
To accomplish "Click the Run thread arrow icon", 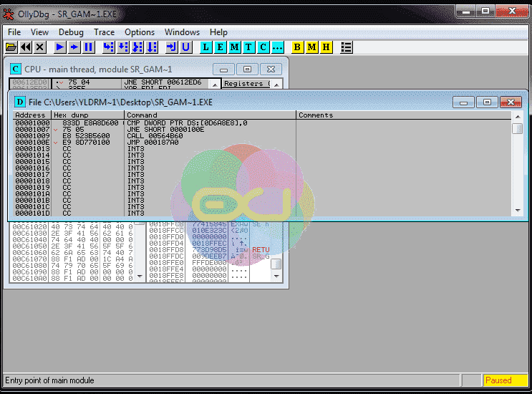I will click(x=74, y=47).
